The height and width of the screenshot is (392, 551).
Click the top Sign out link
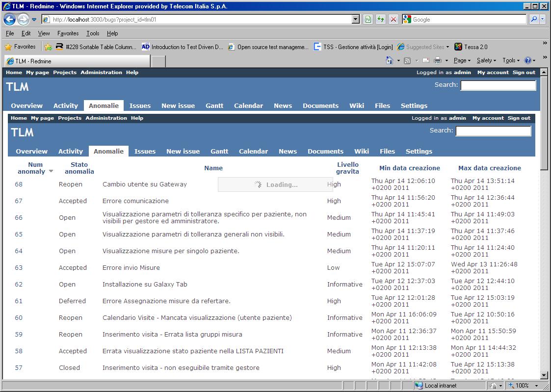(x=524, y=73)
